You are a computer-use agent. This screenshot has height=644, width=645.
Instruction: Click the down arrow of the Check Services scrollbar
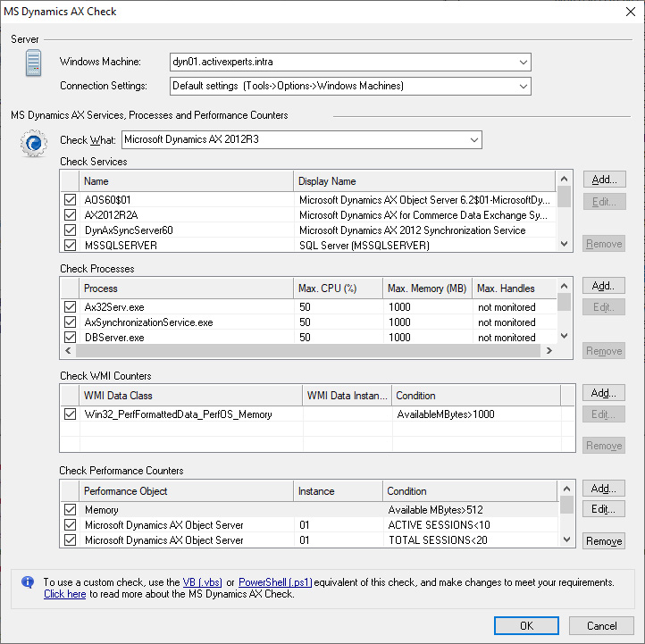(x=564, y=244)
